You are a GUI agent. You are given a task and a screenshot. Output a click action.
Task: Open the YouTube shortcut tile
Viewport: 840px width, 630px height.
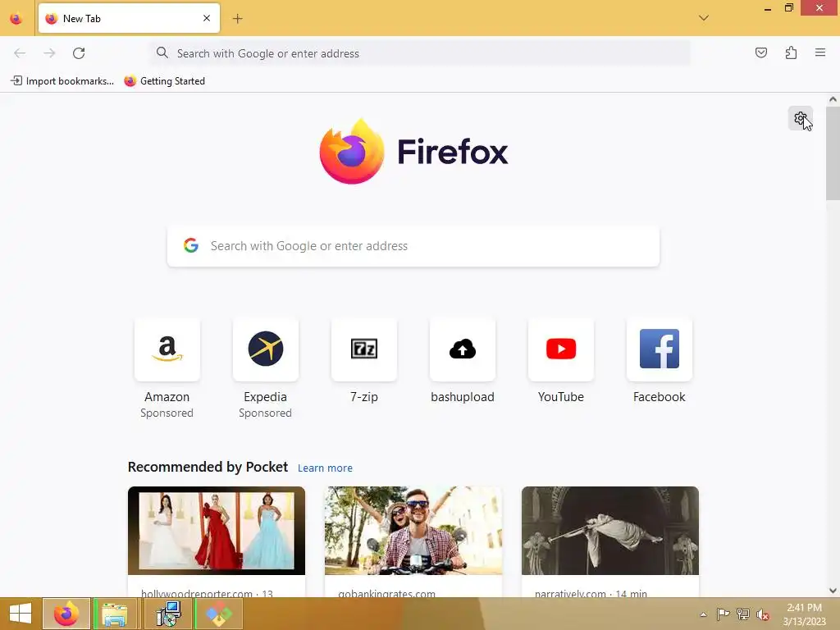coord(561,349)
